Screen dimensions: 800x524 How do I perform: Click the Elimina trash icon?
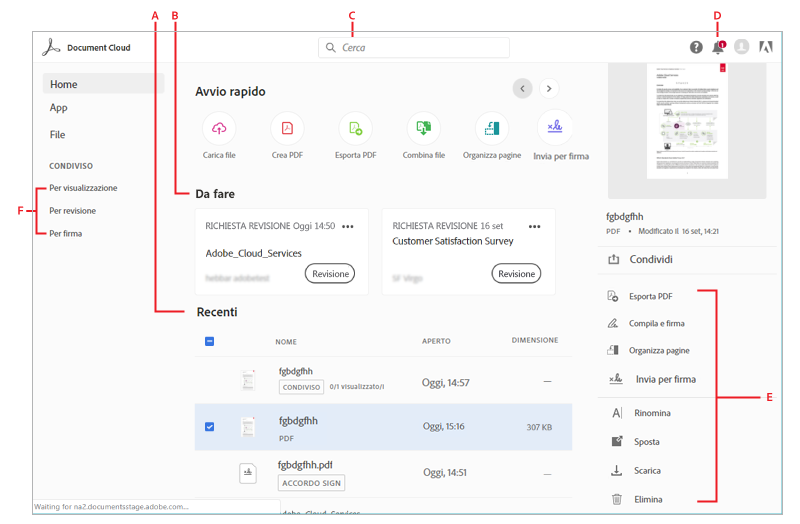coord(616,499)
